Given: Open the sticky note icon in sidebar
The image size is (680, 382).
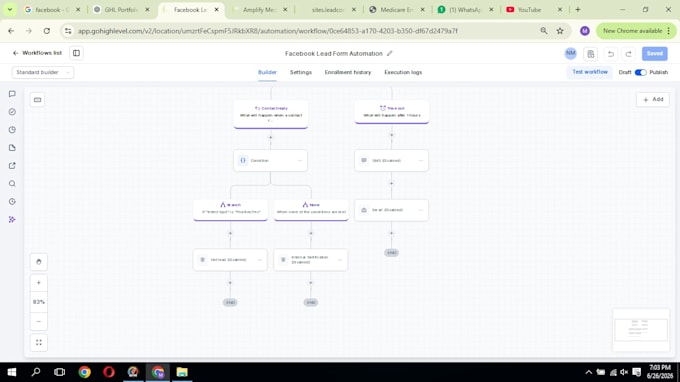Looking at the screenshot, I should point(12,148).
